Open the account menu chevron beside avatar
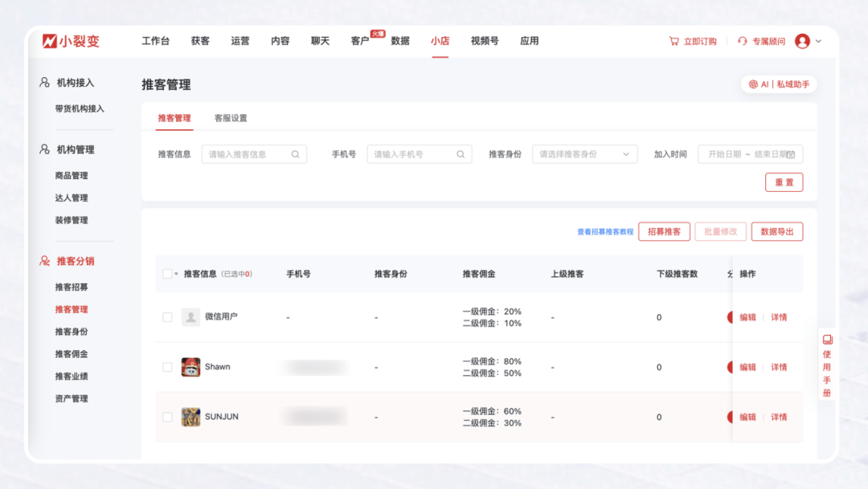The height and width of the screenshot is (489, 868). pos(818,41)
